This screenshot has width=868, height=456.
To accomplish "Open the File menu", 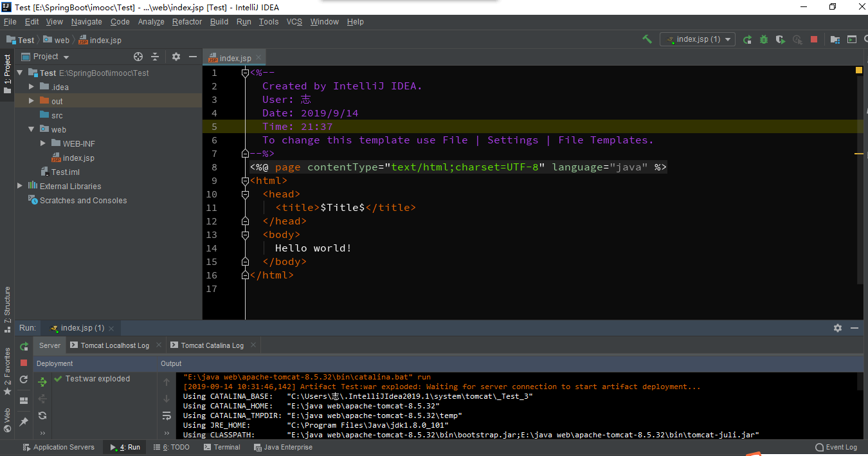I will click(10, 22).
